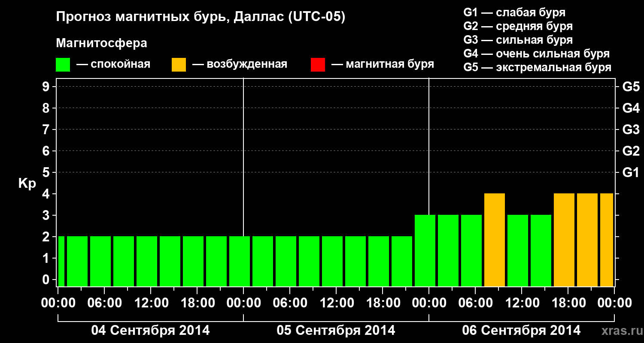Click the 'Магнитосфера' heading
This screenshot has height=343, width=644.
(x=101, y=43)
